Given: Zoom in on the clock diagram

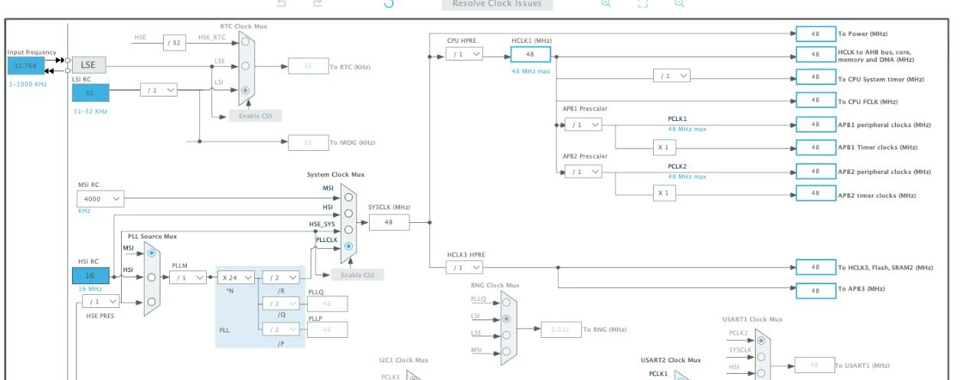Looking at the screenshot, I should click(606, 3).
